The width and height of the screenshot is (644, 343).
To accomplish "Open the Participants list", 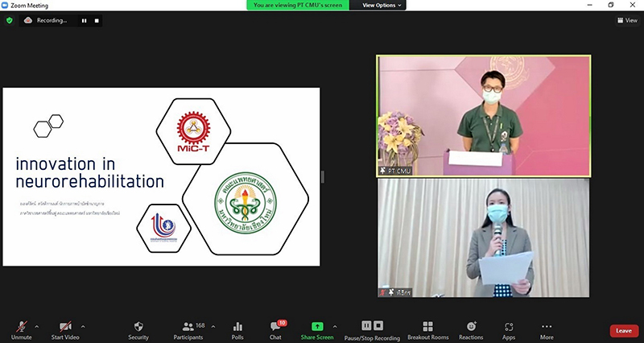I will click(x=188, y=329).
